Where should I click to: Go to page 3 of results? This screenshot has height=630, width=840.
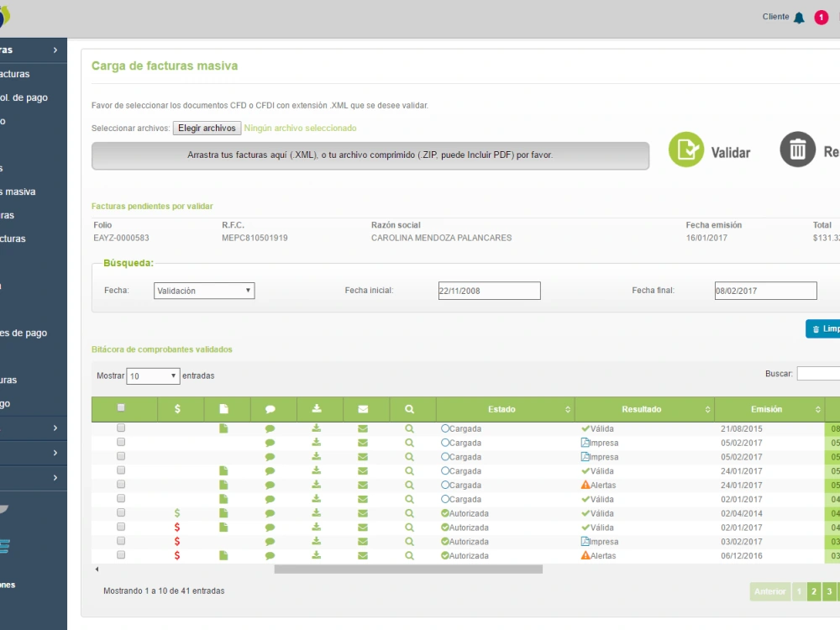pos(829,591)
